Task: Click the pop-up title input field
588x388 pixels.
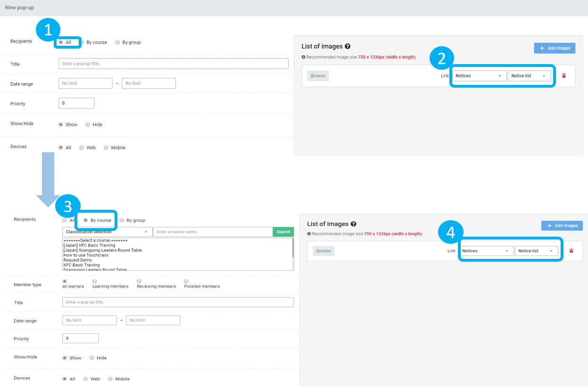Action: (174, 63)
